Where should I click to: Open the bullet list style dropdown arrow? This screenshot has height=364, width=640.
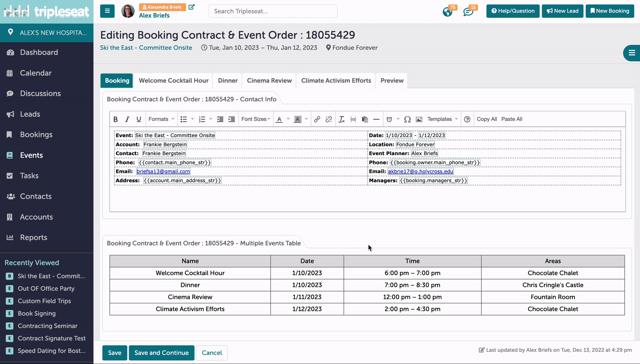click(x=192, y=119)
